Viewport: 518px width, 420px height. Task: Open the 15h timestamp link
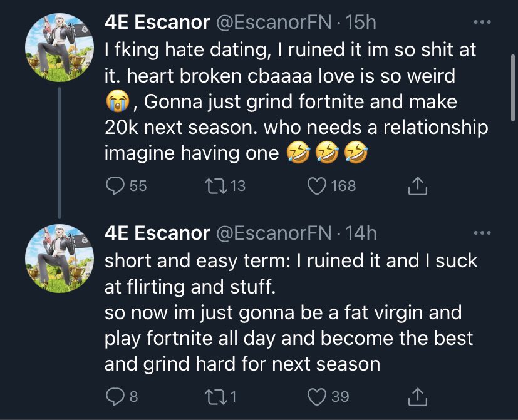[361, 23]
